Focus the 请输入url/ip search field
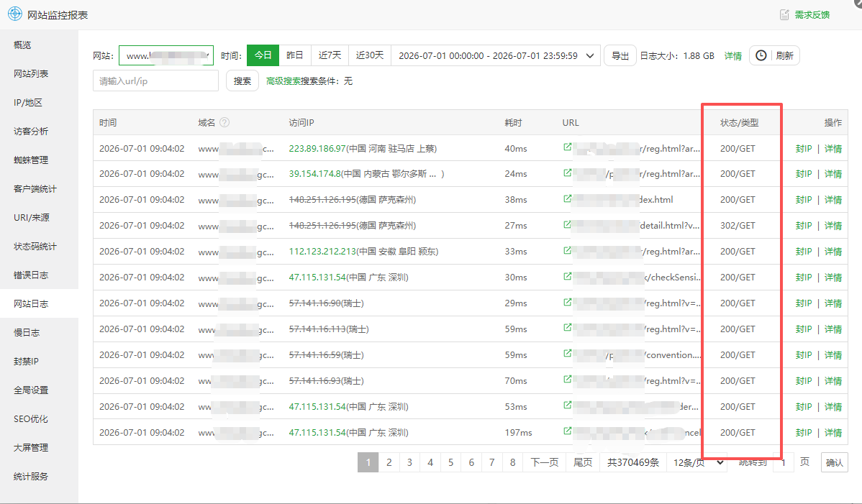862x504 pixels. (x=155, y=81)
